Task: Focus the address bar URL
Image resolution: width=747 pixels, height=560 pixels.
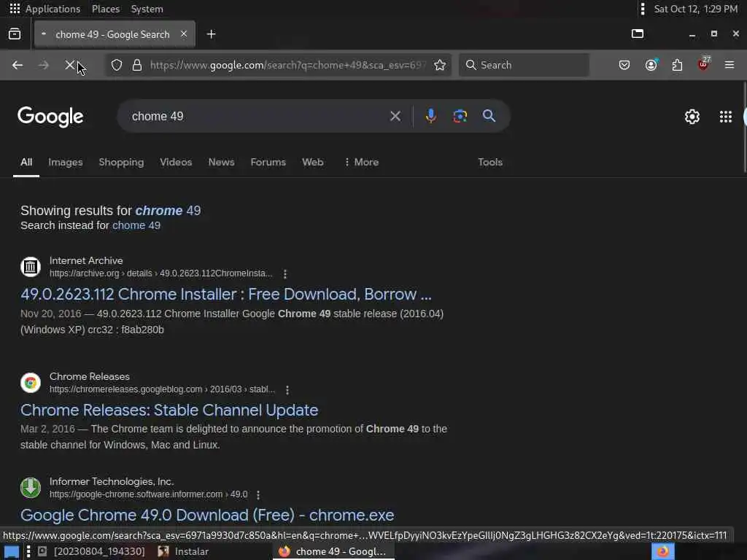Action: 287,65
